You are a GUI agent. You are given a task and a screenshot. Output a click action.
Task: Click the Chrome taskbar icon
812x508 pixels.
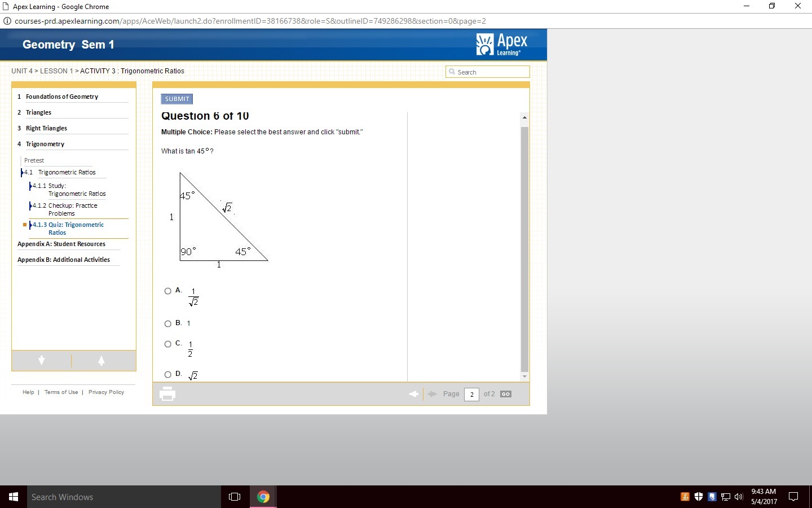(x=263, y=497)
